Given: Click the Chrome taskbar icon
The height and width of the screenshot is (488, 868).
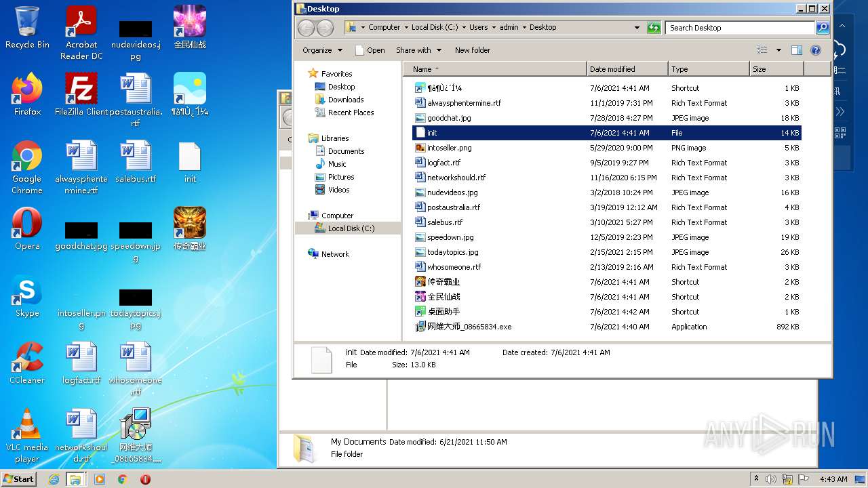Looking at the screenshot, I should (x=122, y=479).
